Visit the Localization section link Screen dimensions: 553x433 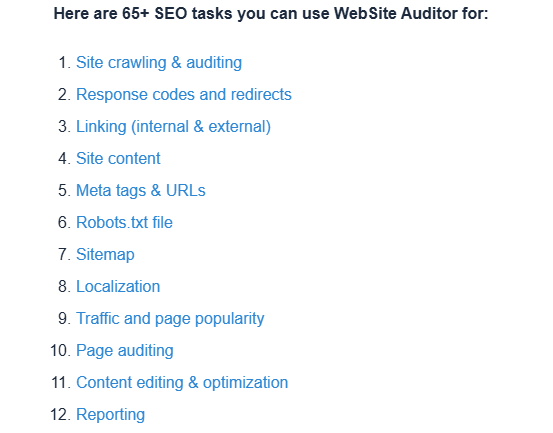tap(118, 286)
